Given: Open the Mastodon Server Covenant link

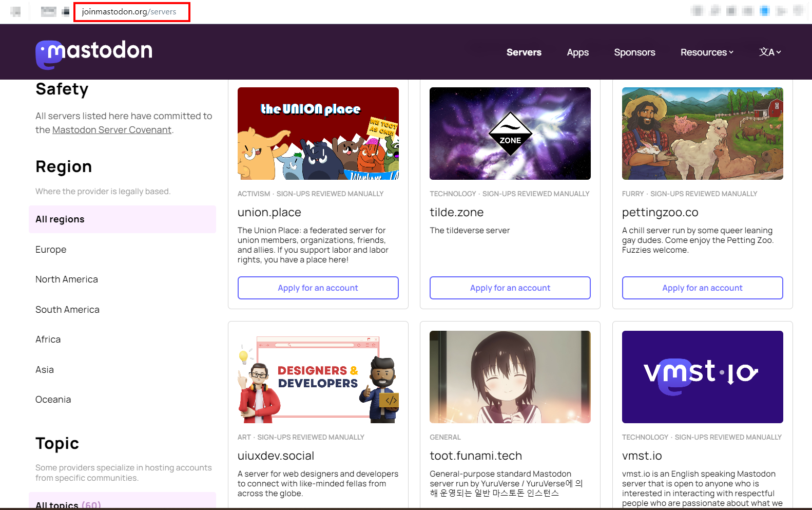Looking at the screenshot, I should coord(112,130).
